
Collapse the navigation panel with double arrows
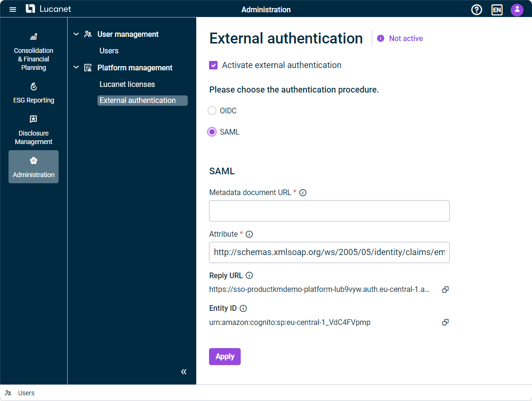click(x=183, y=372)
